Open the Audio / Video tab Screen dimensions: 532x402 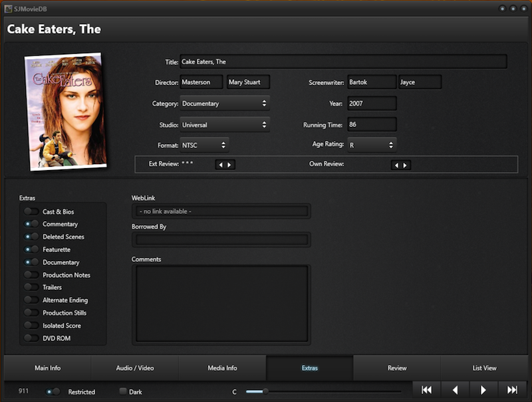[x=135, y=367]
